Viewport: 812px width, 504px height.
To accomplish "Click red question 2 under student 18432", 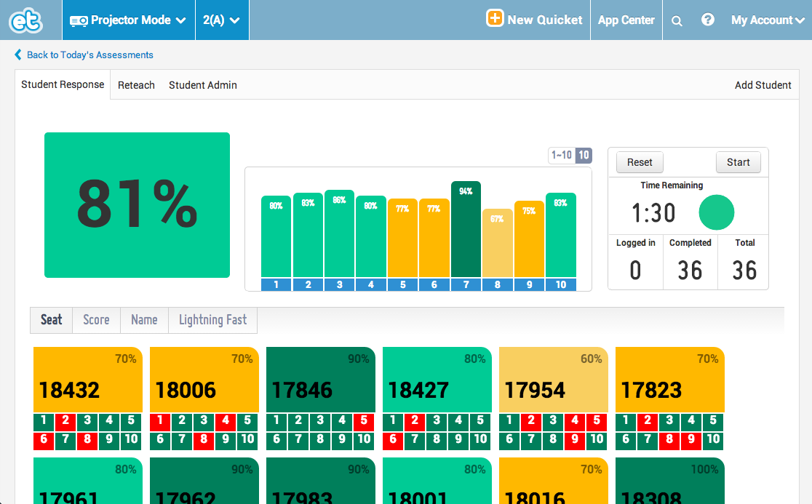I will (x=65, y=422).
